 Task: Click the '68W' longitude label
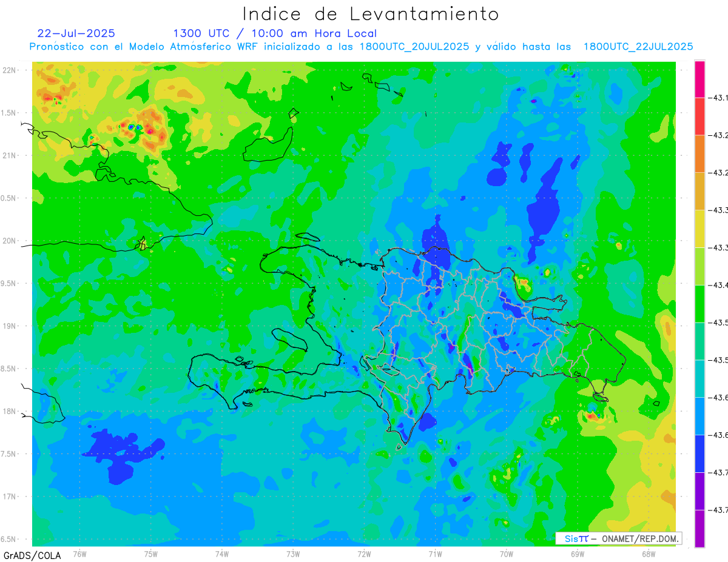pos(649,554)
